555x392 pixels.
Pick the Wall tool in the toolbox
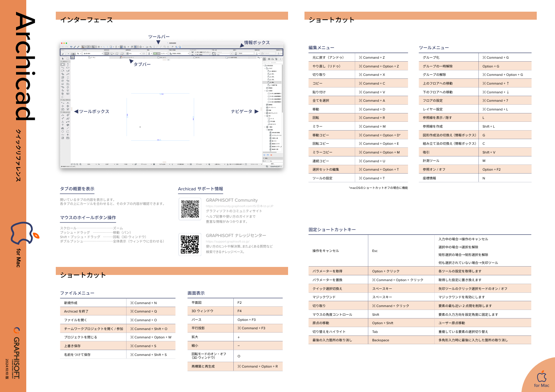tap(63, 65)
